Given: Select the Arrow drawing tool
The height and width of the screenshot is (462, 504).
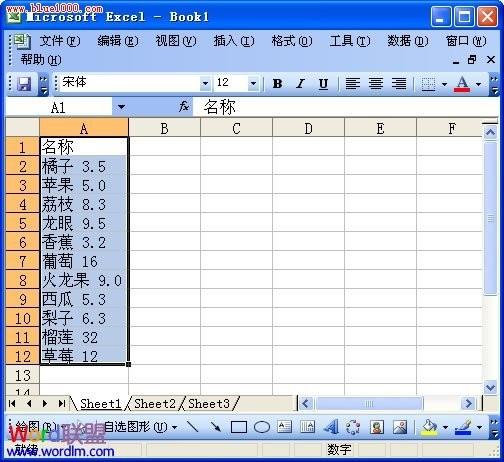Looking at the screenshot, I should 216,427.
